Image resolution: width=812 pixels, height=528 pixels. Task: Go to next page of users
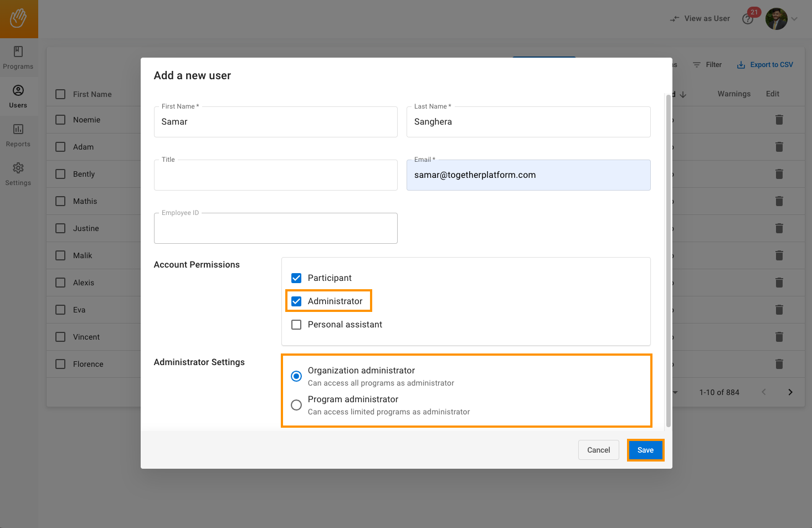coord(790,392)
